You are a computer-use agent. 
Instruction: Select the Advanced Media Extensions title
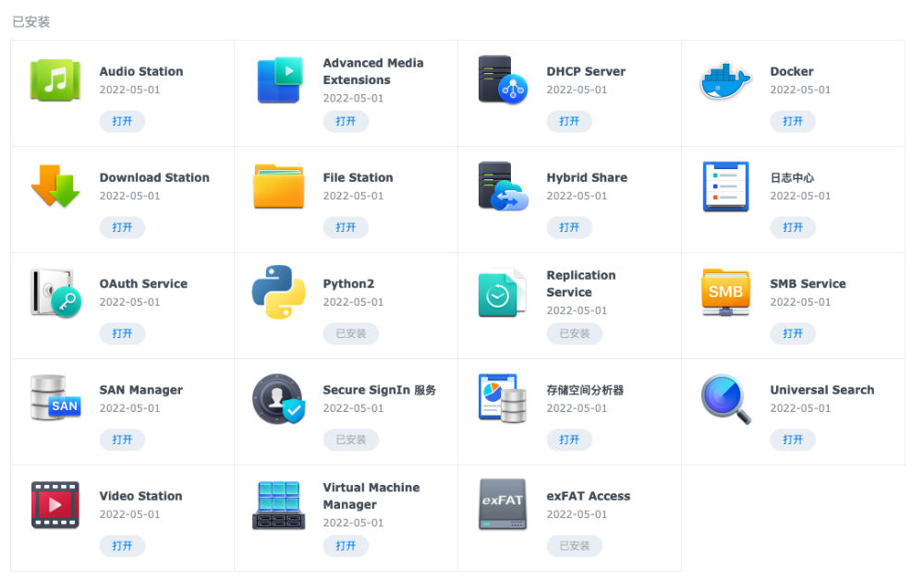click(x=373, y=71)
